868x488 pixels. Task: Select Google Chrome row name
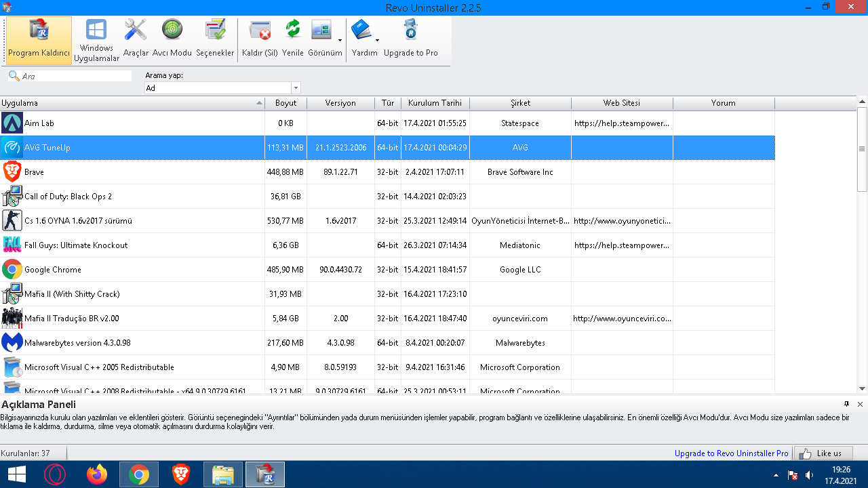coord(53,270)
